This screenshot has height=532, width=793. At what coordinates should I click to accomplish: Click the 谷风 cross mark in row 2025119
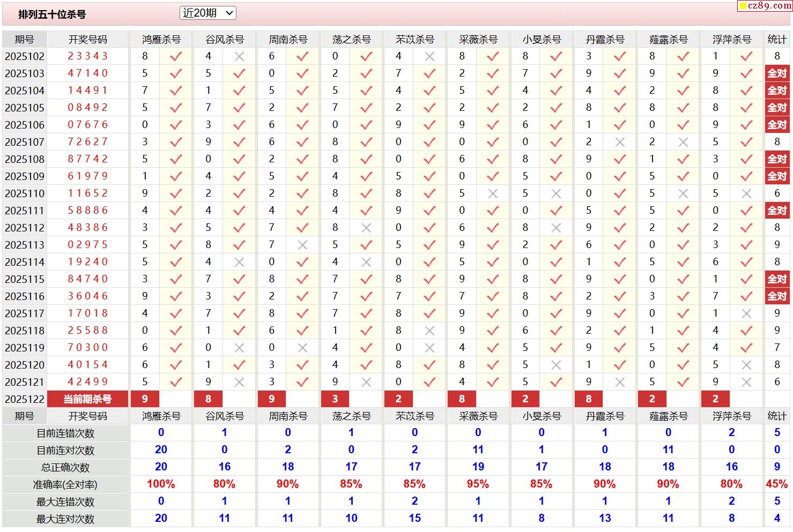point(239,348)
